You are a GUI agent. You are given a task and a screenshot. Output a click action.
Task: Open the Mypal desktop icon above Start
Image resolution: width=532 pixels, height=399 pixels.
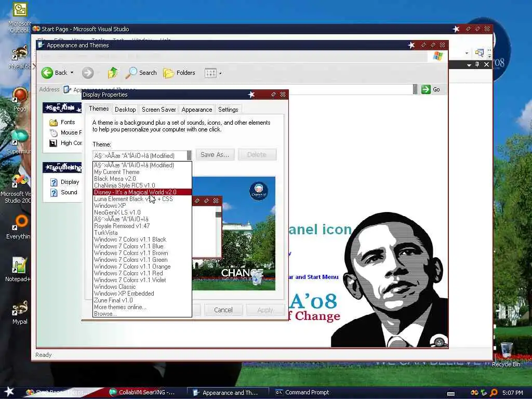pyautogui.click(x=20, y=312)
